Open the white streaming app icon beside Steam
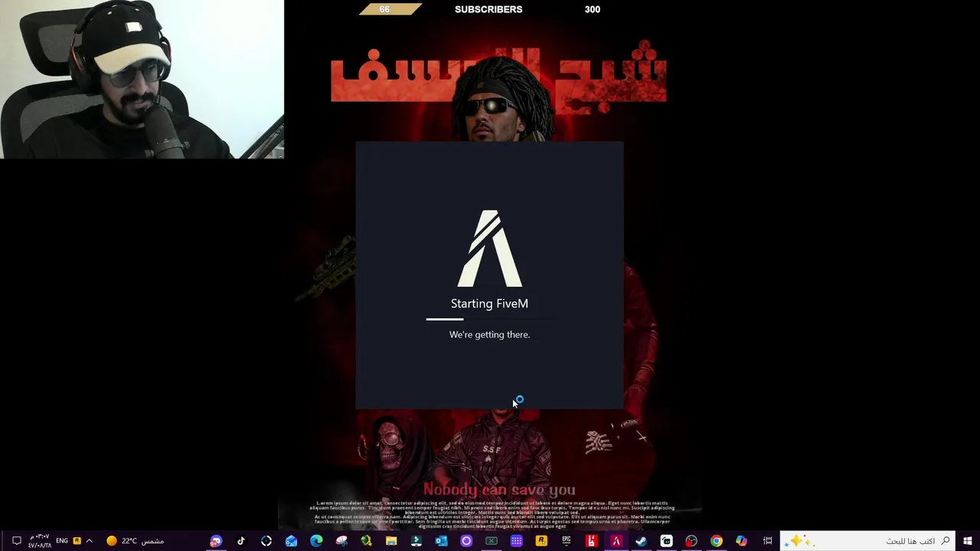This screenshot has width=980, height=551. (x=666, y=541)
